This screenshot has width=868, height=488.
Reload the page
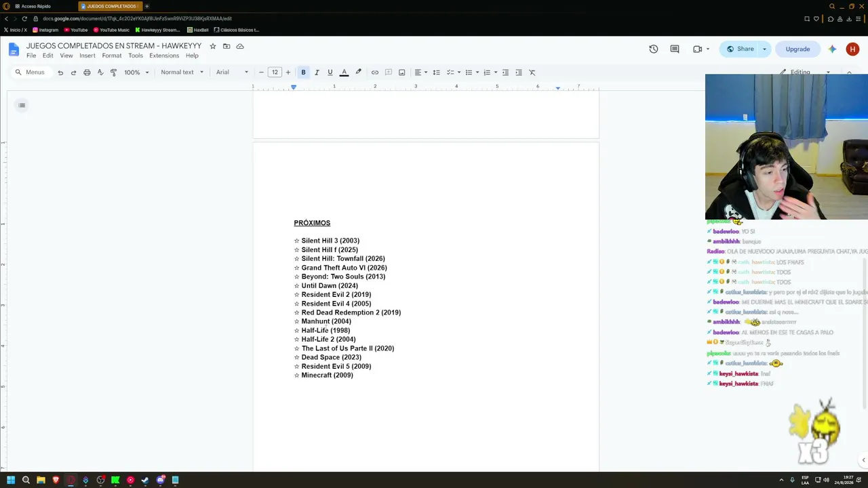[x=24, y=18]
